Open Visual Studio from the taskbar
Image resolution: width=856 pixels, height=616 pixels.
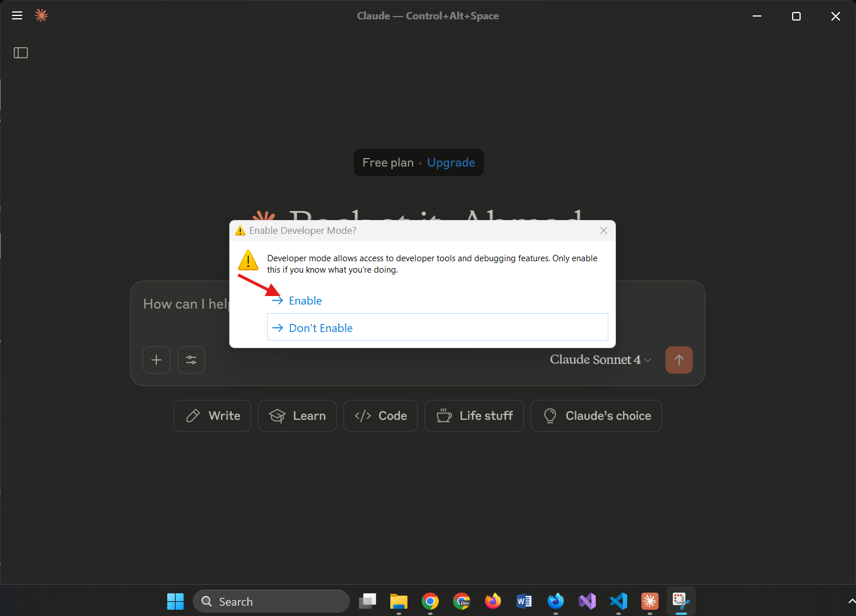tap(587, 601)
